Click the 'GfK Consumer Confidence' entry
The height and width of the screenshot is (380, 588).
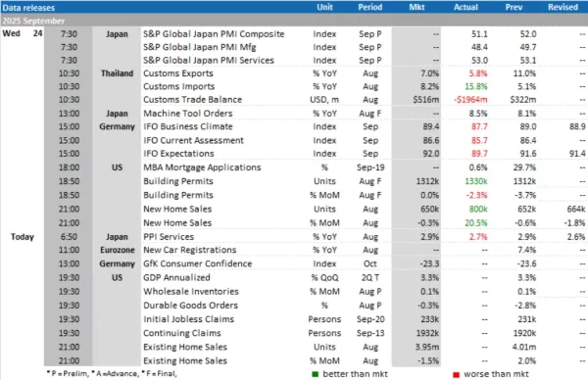pyautogui.click(x=197, y=263)
